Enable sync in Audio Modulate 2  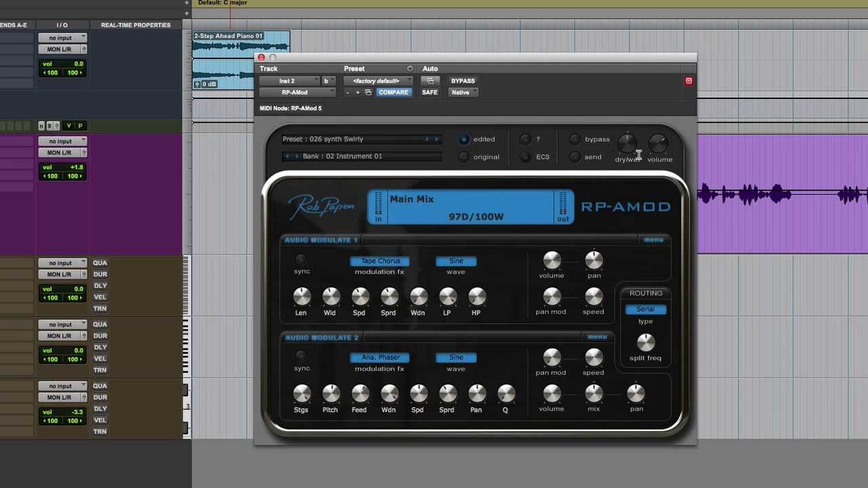[x=301, y=355]
